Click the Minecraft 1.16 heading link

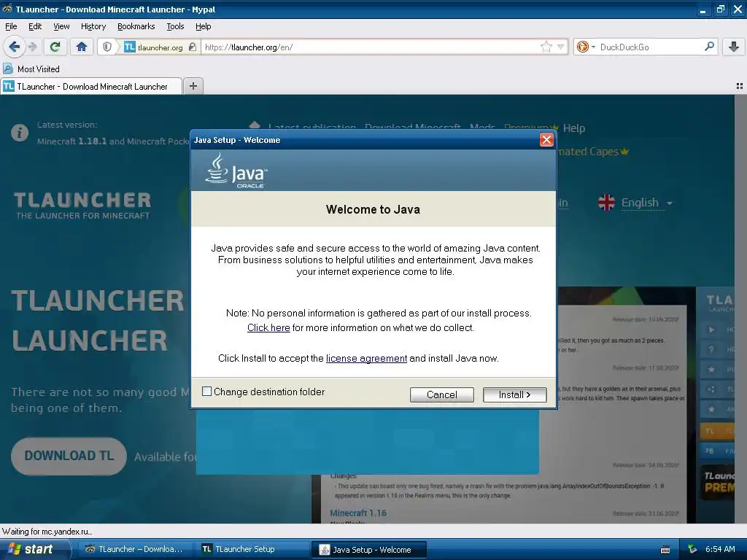358,513
